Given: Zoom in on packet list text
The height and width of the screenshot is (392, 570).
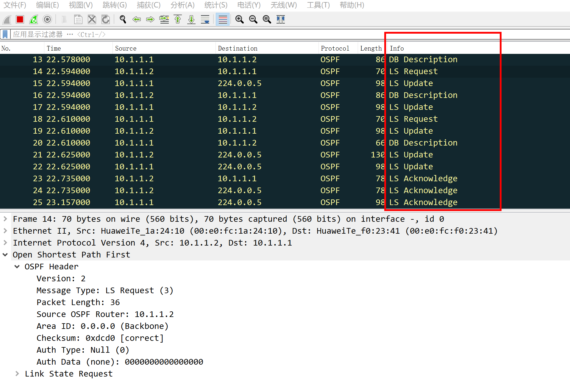Looking at the screenshot, I should pyautogui.click(x=239, y=20).
